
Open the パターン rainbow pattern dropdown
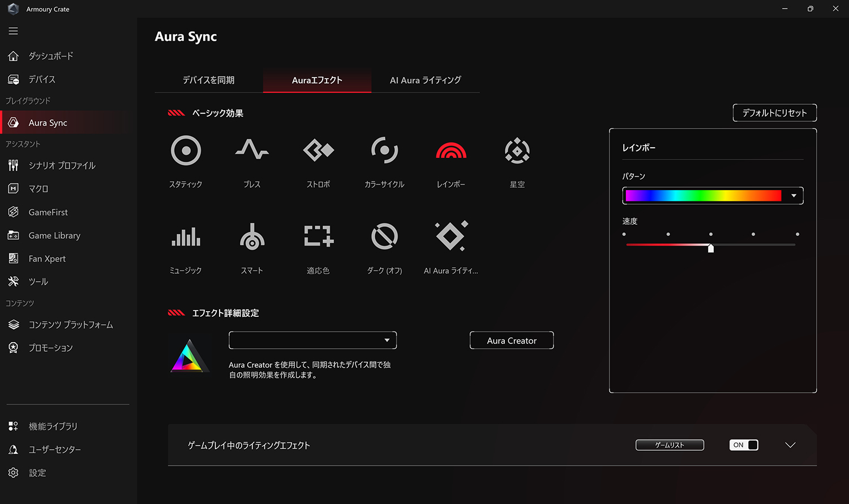tap(713, 196)
